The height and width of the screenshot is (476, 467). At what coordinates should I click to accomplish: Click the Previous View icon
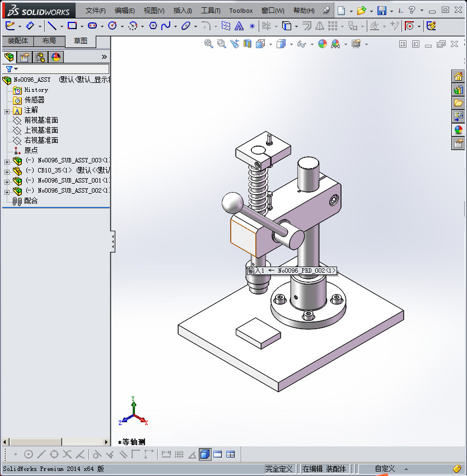[x=235, y=44]
